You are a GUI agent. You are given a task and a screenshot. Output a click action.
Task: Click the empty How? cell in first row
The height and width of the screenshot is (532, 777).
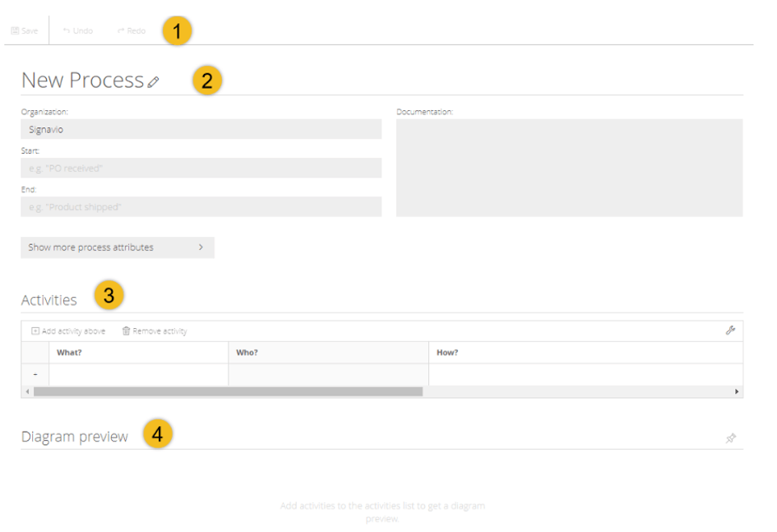click(585, 374)
